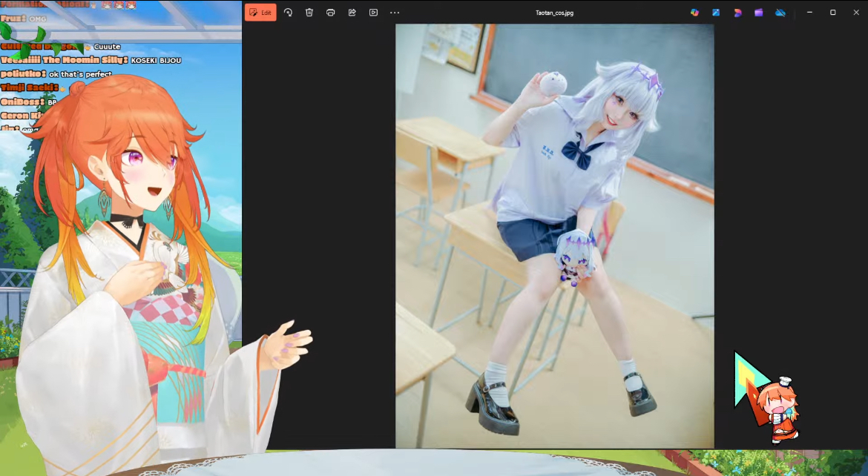Click the username ending in "The Moomin Silly:"
Screen dimensions: 868x476
point(65,60)
